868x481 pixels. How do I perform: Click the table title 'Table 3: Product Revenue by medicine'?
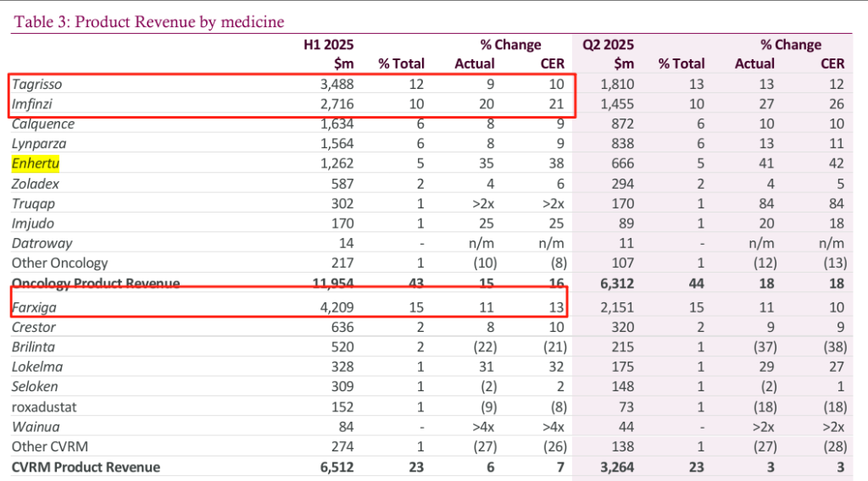click(x=149, y=21)
